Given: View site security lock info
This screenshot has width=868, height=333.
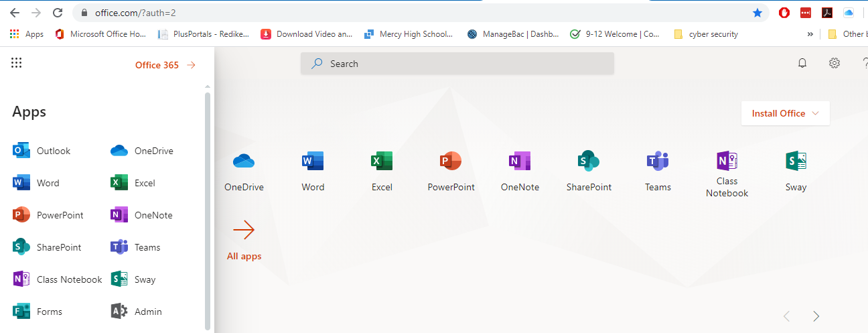Looking at the screenshot, I should [x=84, y=13].
